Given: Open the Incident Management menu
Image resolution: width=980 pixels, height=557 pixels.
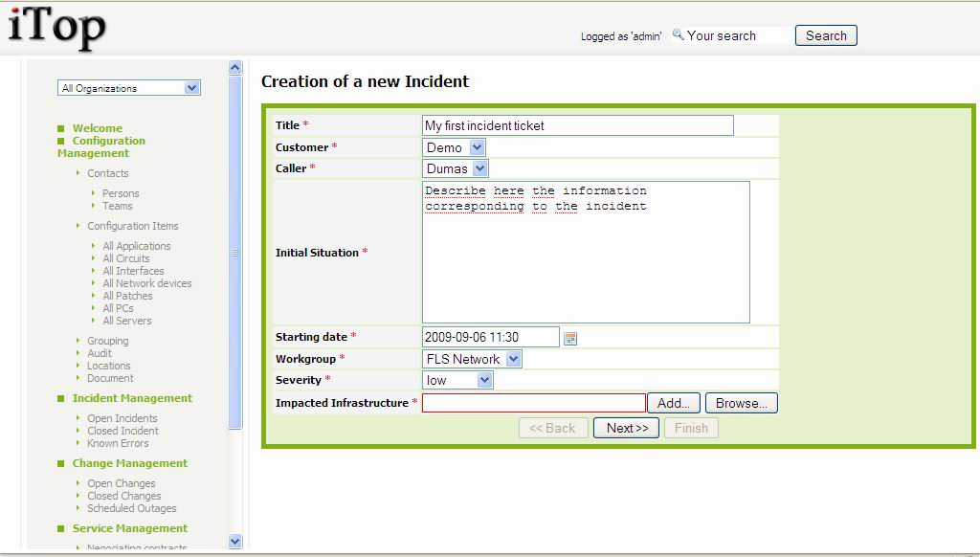Looking at the screenshot, I should pos(132,398).
